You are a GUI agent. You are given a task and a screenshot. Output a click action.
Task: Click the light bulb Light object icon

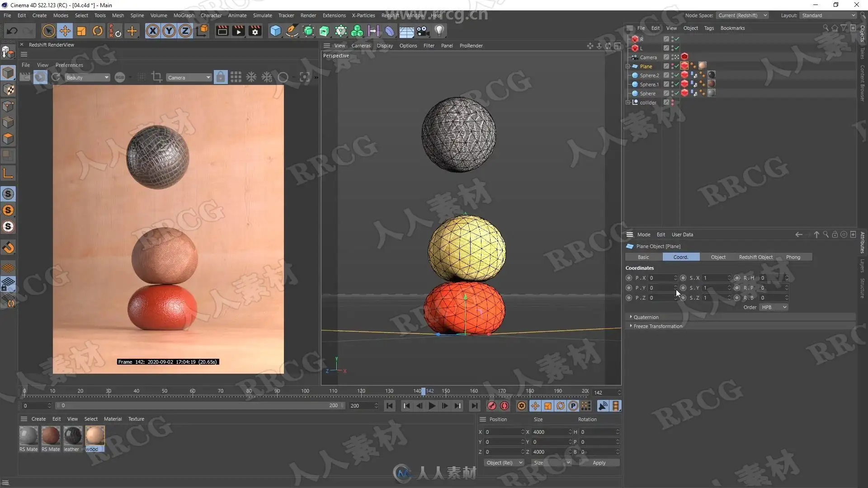439,31
